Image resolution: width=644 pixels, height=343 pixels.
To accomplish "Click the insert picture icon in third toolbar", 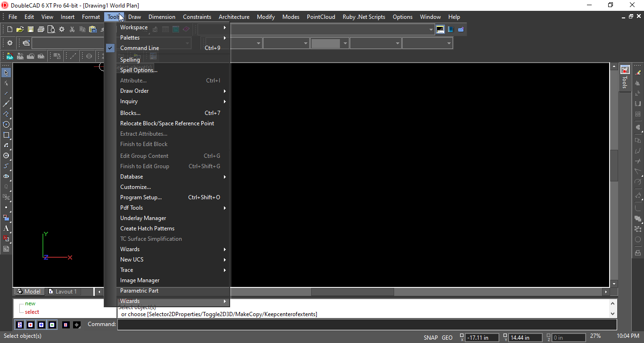I will pyautogui.click(x=10, y=56).
